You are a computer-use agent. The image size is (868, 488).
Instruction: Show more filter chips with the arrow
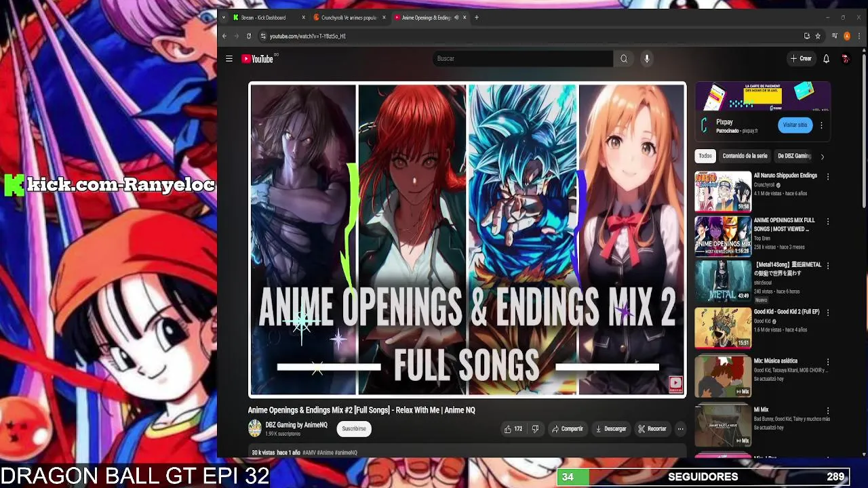[823, 157]
